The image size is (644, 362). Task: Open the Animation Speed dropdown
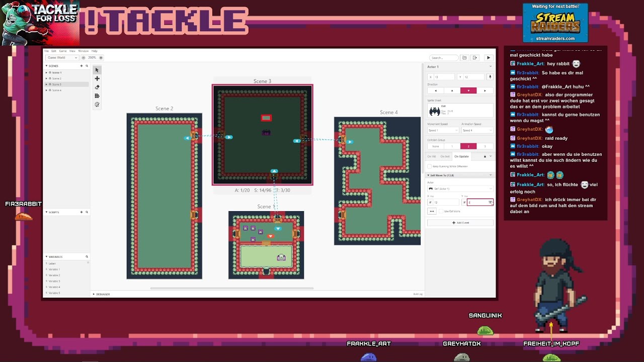[477, 130]
